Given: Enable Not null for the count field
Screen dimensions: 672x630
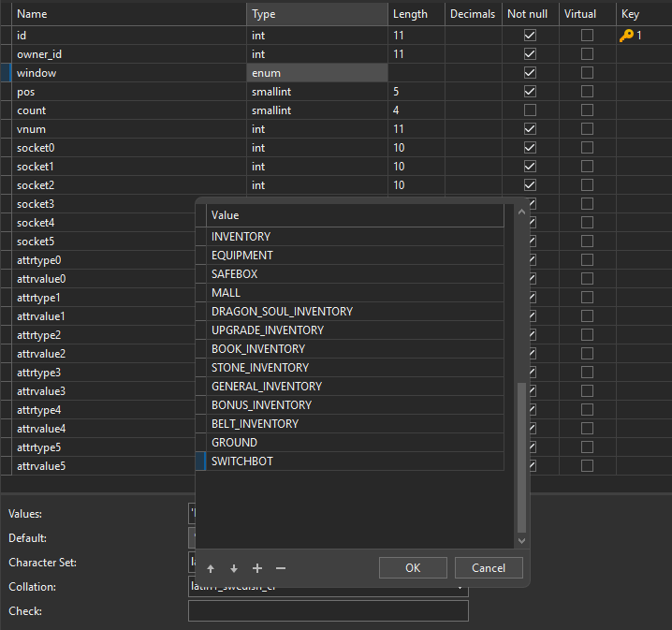Looking at the screenshot, I should [x=530, y=110].
